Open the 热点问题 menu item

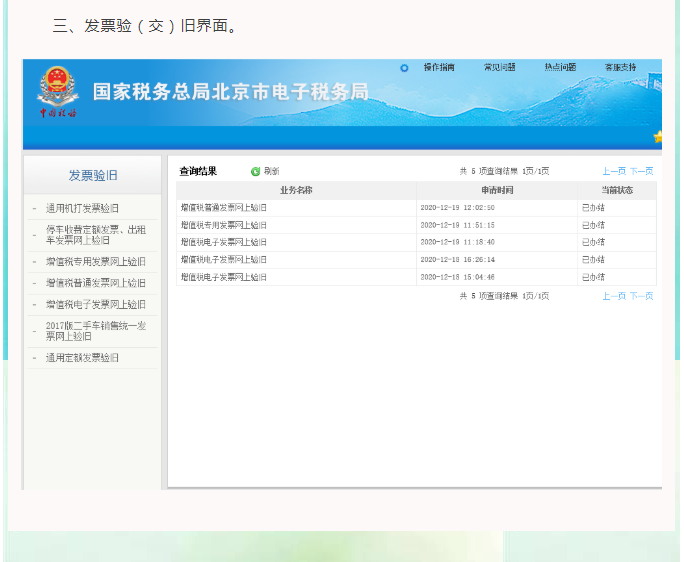coord(560,67)
